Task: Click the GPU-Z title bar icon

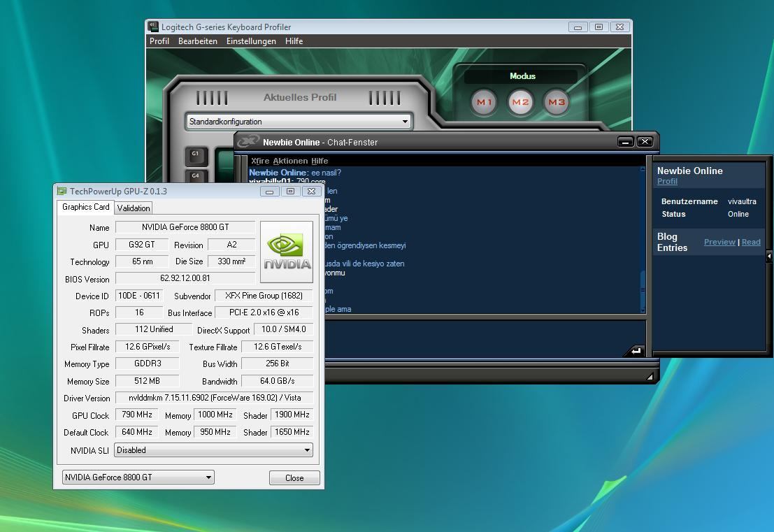Action: click(62, 191)
